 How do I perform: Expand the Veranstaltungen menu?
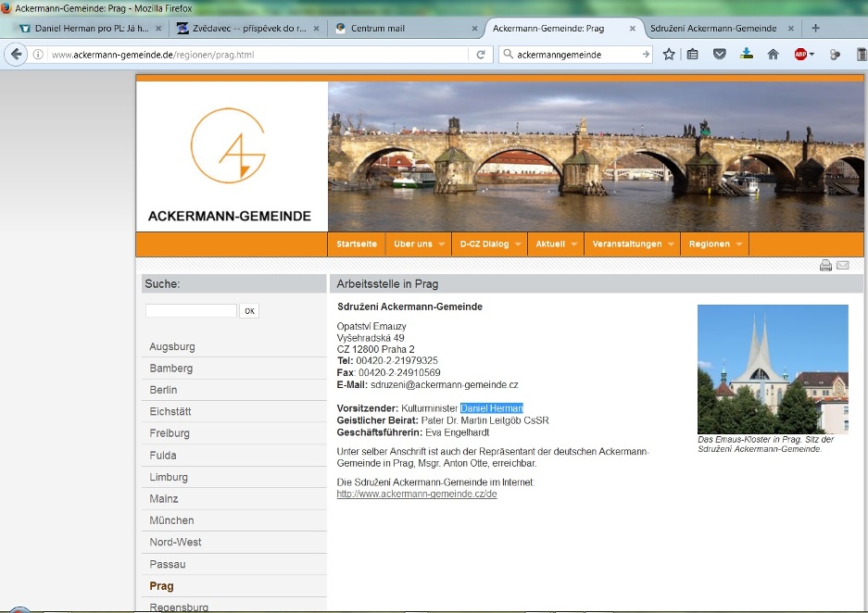point(632,244)
